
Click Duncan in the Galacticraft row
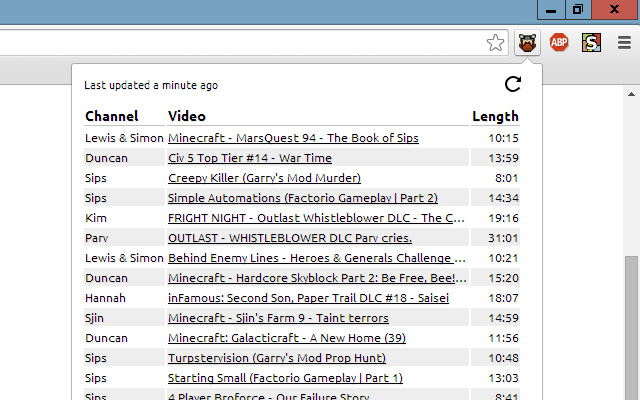pyautogui.click(x=106, y=338)
